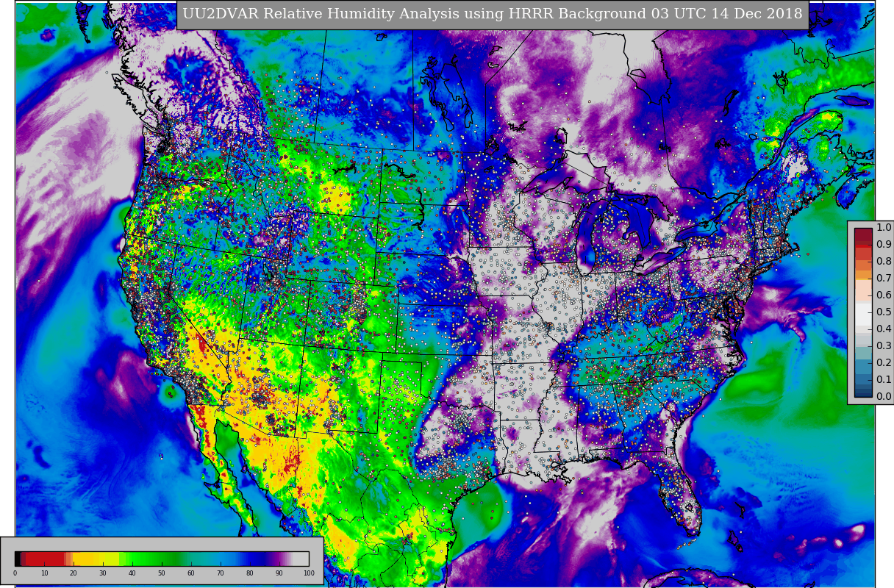The height and width of the screenshot is (588, 894).
Task: Pick the pale peach swatch on right colorbar
Action: point(862,292)
